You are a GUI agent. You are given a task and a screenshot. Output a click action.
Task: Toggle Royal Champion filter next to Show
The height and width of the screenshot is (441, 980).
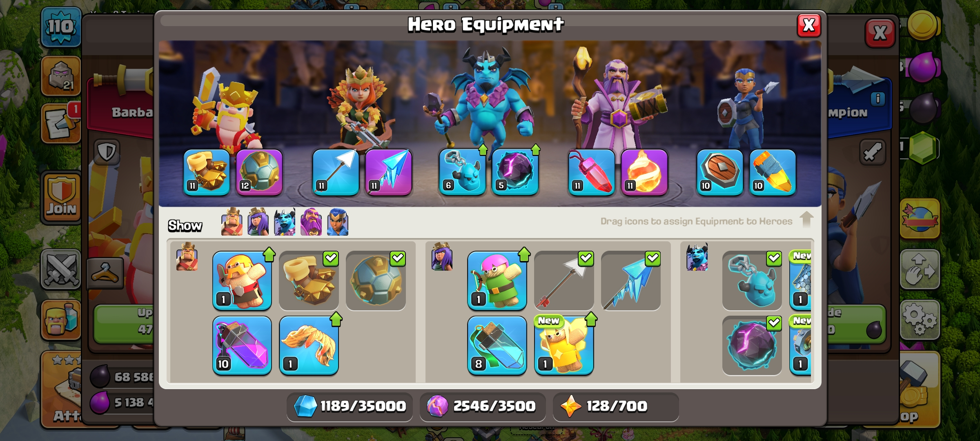(338, 222)
